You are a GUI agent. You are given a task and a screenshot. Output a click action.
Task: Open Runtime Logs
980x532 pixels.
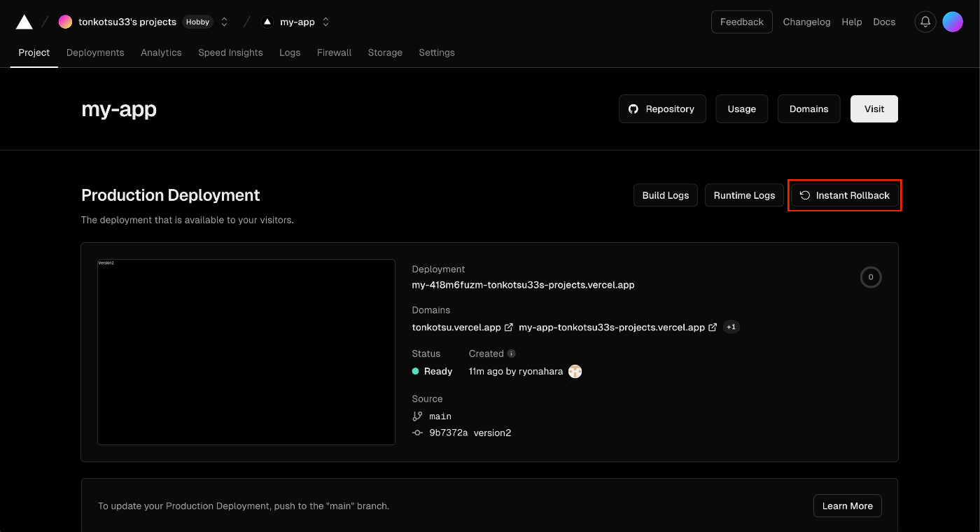[744, 195]
